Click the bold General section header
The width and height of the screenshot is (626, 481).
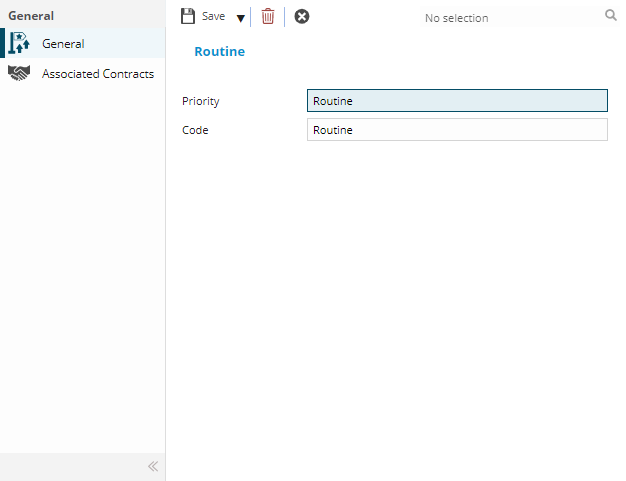point(31,16)
